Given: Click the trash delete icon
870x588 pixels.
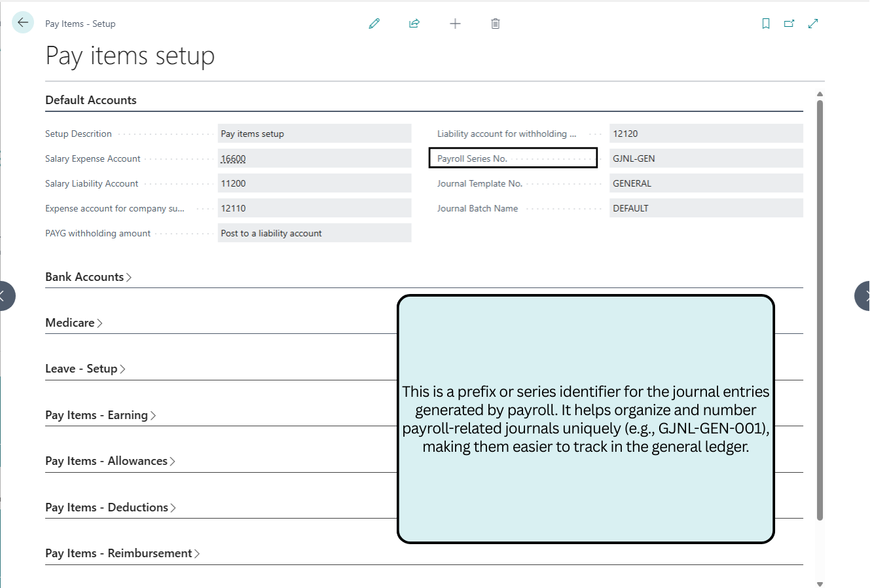Looking at the screenshot, I should 496,24.
